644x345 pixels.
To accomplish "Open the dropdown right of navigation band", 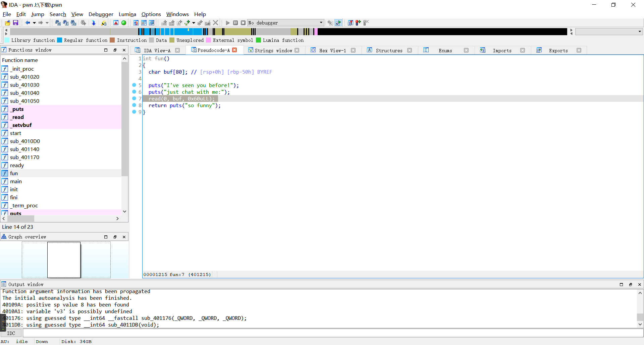I will tap(640, 31).
